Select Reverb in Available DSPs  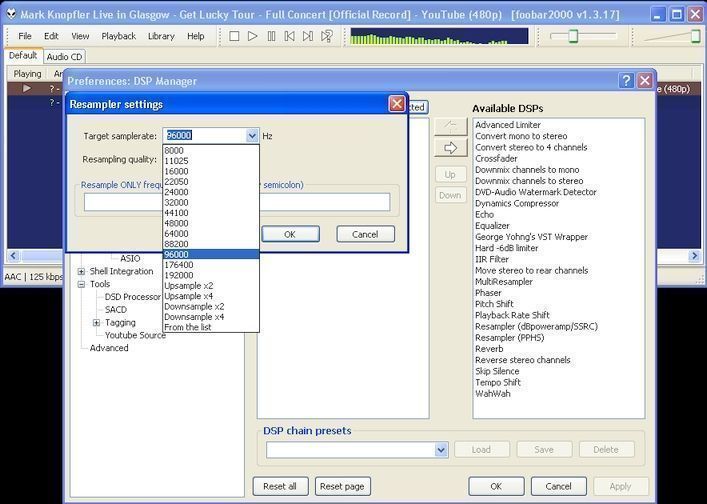[489, 349]
